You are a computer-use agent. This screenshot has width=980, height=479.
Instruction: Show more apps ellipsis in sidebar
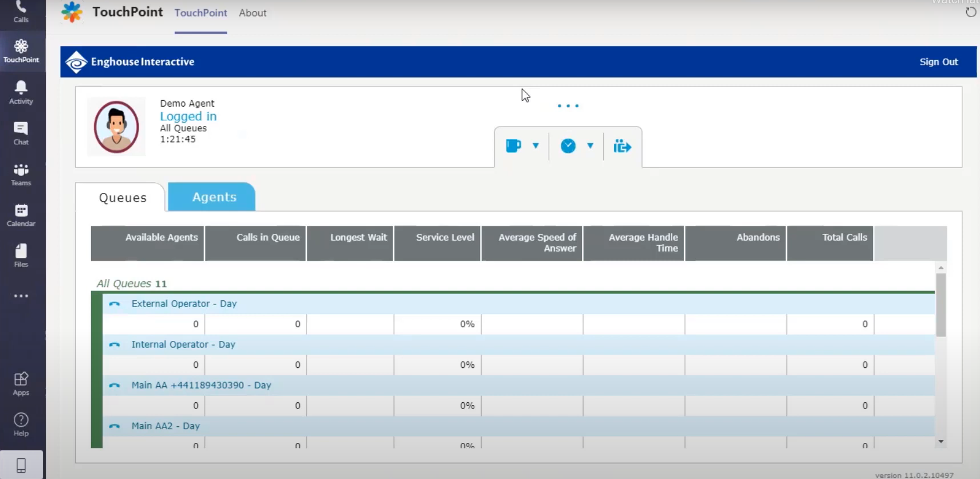[x=21, y=296]
